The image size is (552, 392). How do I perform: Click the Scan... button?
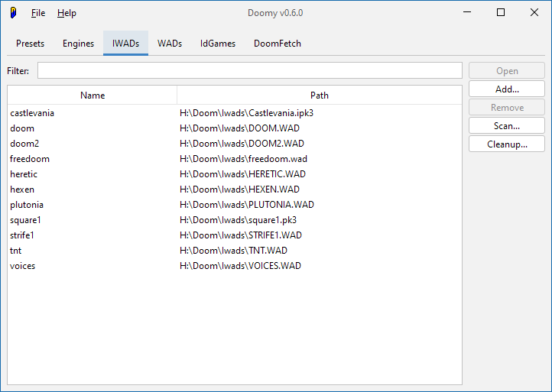(x=506, y=126)
